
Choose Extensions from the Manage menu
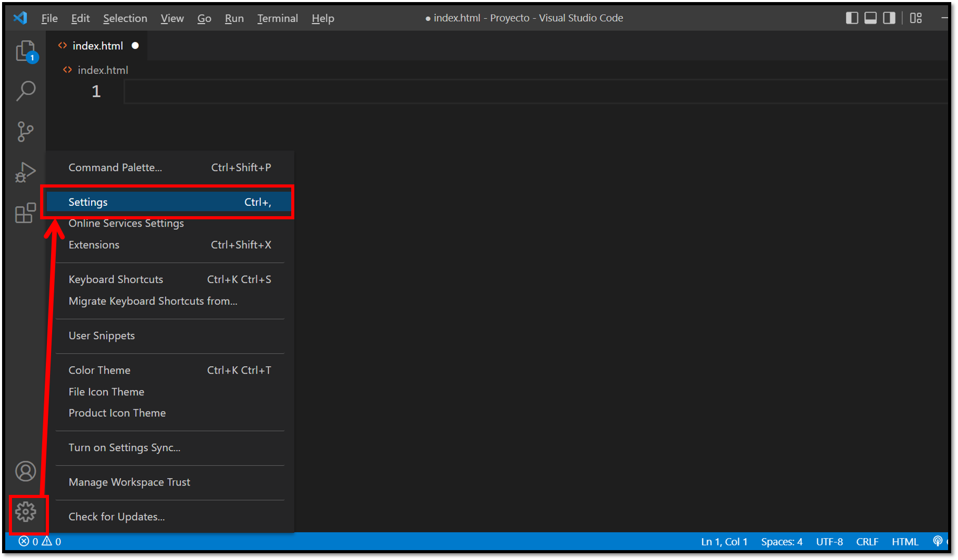(x=170, y=245)
